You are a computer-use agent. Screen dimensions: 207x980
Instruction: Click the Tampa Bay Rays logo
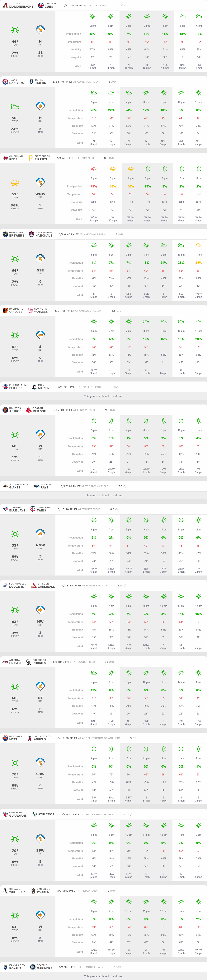click(x=36, y=486)
